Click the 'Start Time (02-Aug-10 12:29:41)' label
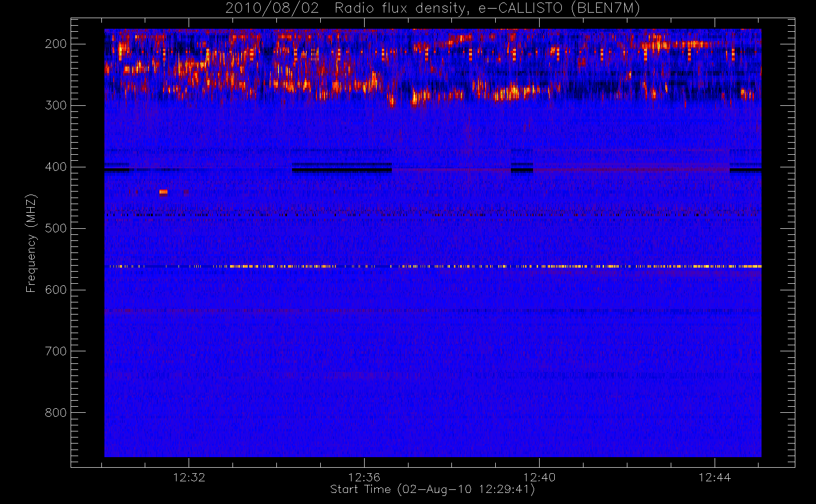816x504 pixels. coord(432,489)
